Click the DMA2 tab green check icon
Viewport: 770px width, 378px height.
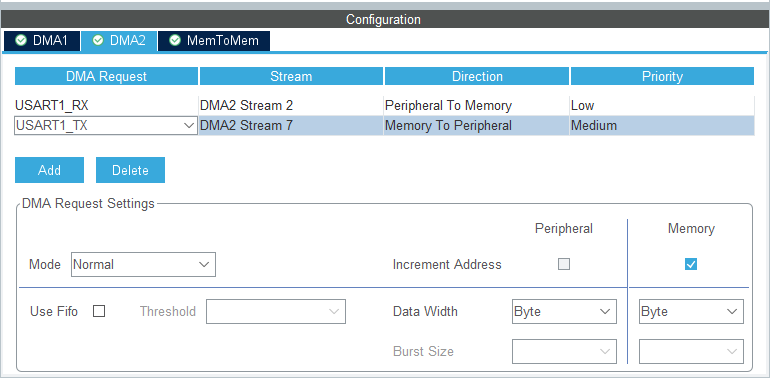98,40
